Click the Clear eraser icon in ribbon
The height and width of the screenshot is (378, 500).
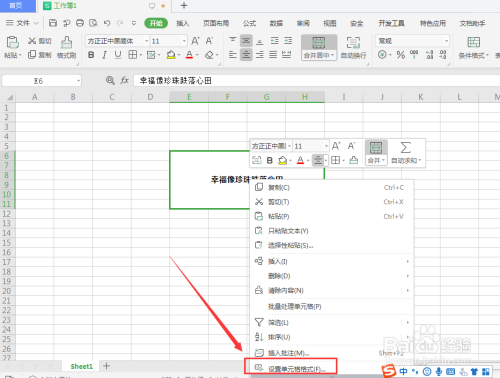(x=209, y=55)
